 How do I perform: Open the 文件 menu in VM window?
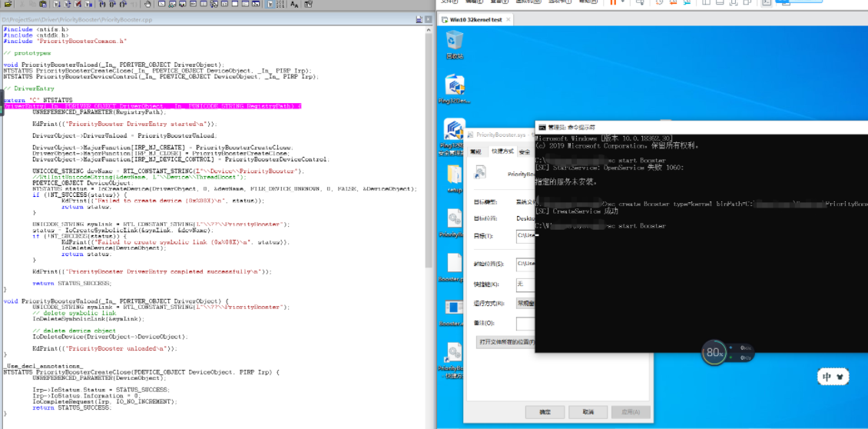point(449,2)
